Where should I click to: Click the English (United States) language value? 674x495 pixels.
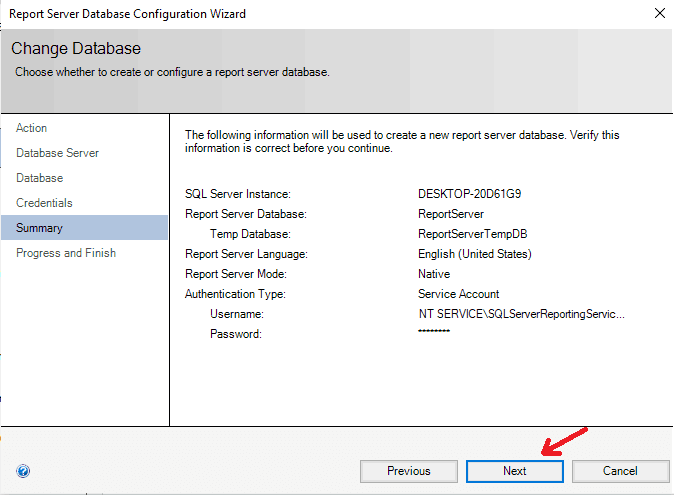tap(474, 254)
